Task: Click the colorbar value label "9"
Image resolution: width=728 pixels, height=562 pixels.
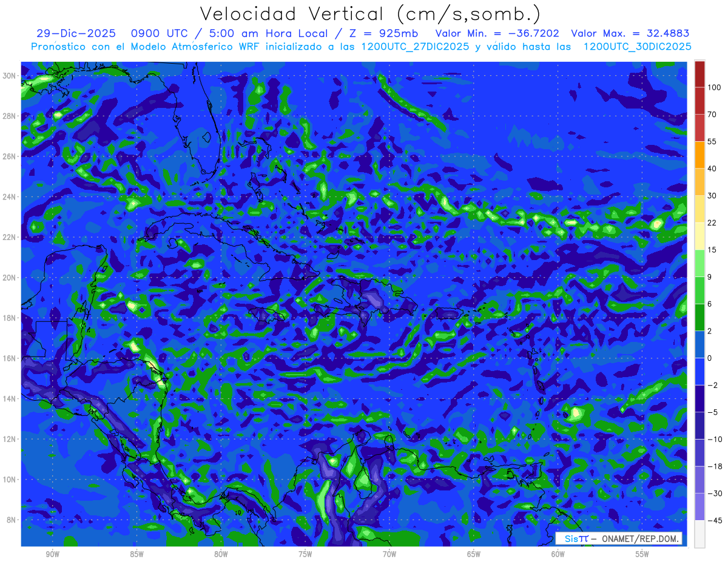Action: pos(710,276)
